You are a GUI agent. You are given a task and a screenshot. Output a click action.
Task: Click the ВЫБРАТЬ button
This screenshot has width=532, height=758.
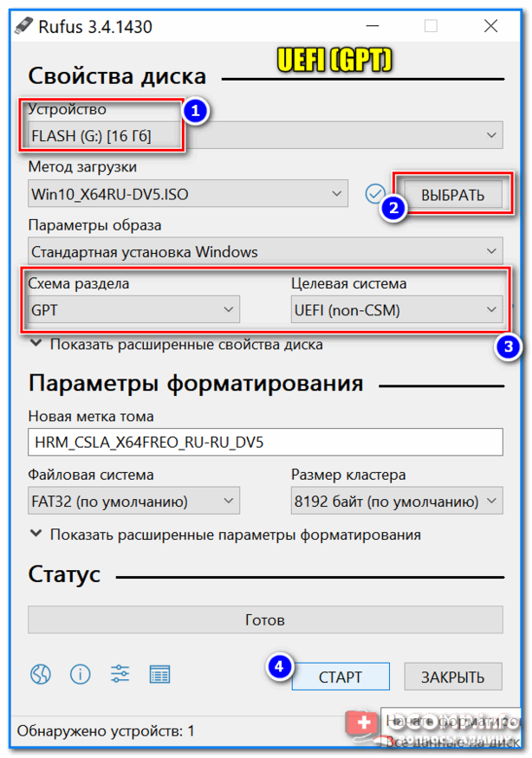tap(452, 195)
